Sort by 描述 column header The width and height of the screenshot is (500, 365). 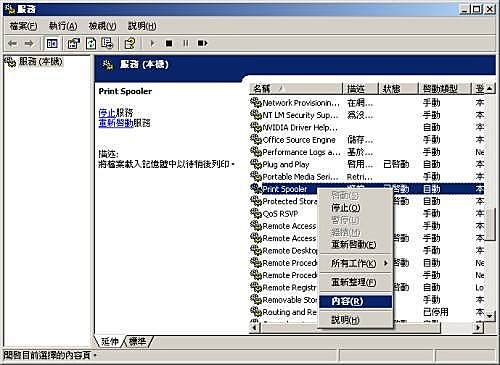click(x=361, y=89)
